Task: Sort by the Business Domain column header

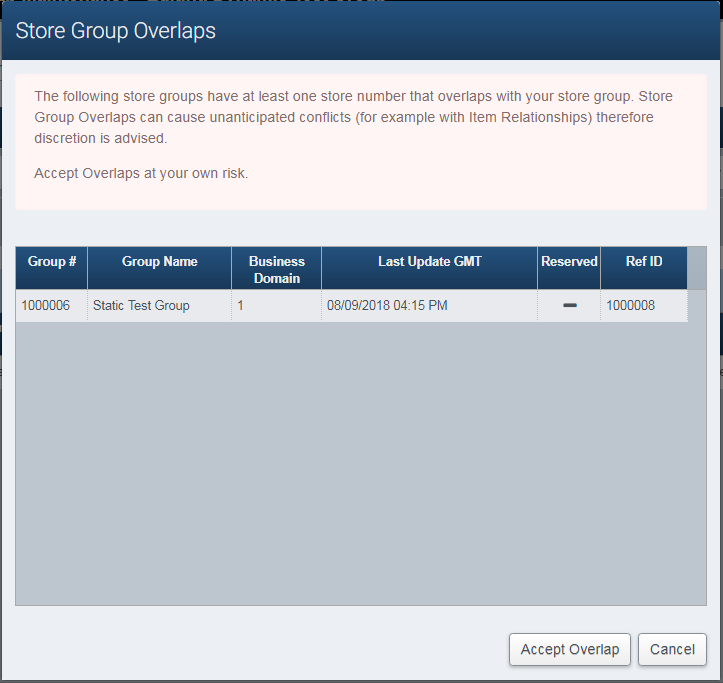Action: pos(277,269)
